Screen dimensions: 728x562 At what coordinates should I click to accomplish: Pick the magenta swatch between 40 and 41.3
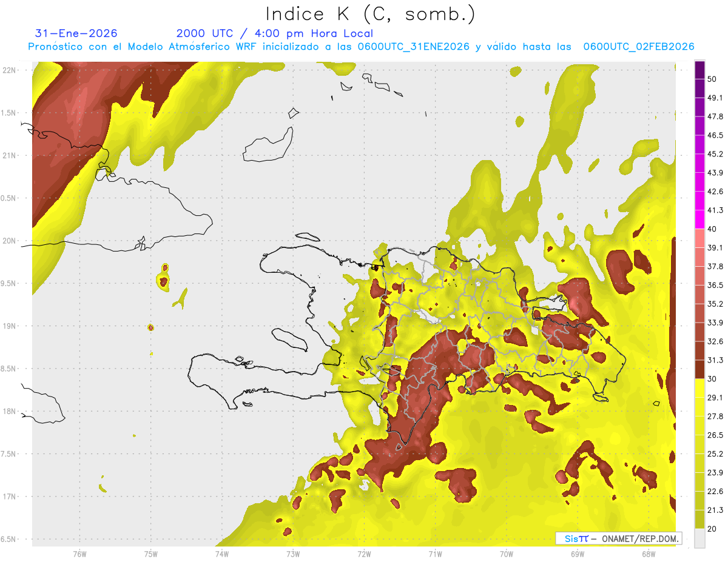point(699,219)
